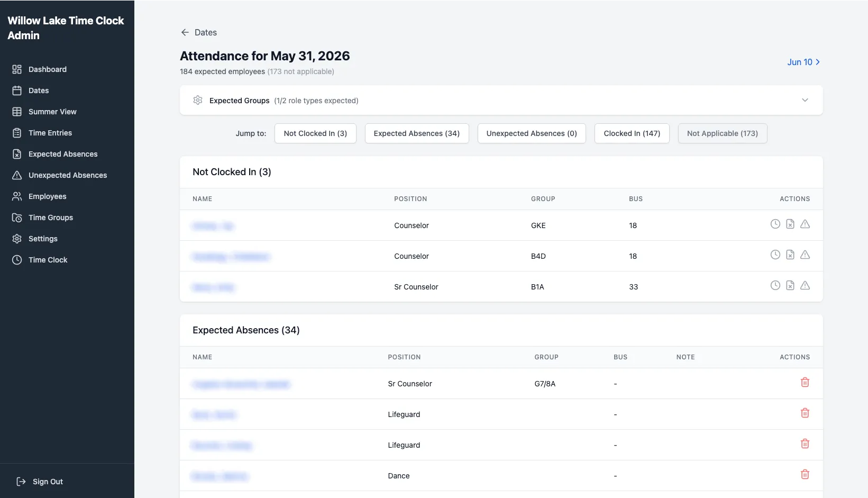This screenshot has height=498, width=868.
Task: Click warning triangle icon in GKE row
Action: click(805, 224)
